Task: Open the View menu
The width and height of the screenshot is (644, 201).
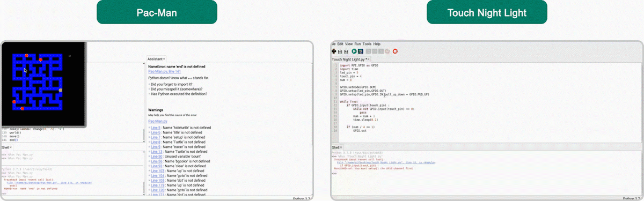Action: point(349,43)
